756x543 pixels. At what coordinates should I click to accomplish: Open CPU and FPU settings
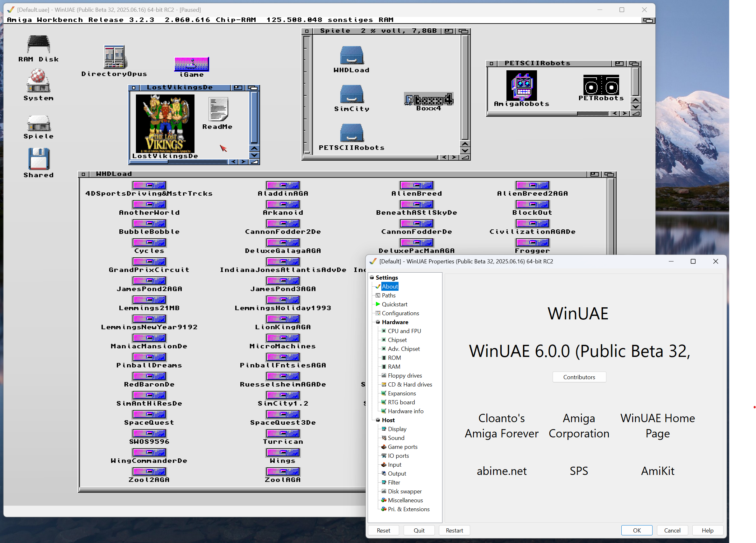pyautogui.click(x=404, y=331)
